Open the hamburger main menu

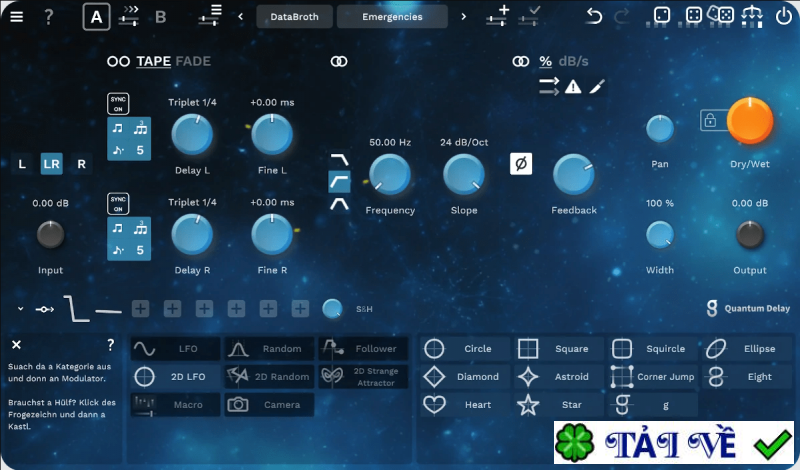click(16, 16)
